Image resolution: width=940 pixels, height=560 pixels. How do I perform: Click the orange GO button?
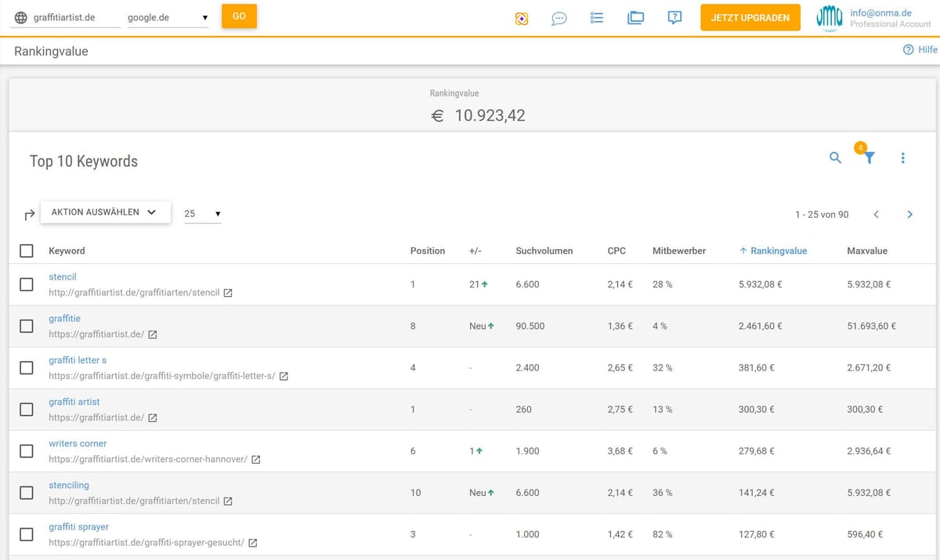[x=239, y=16]
